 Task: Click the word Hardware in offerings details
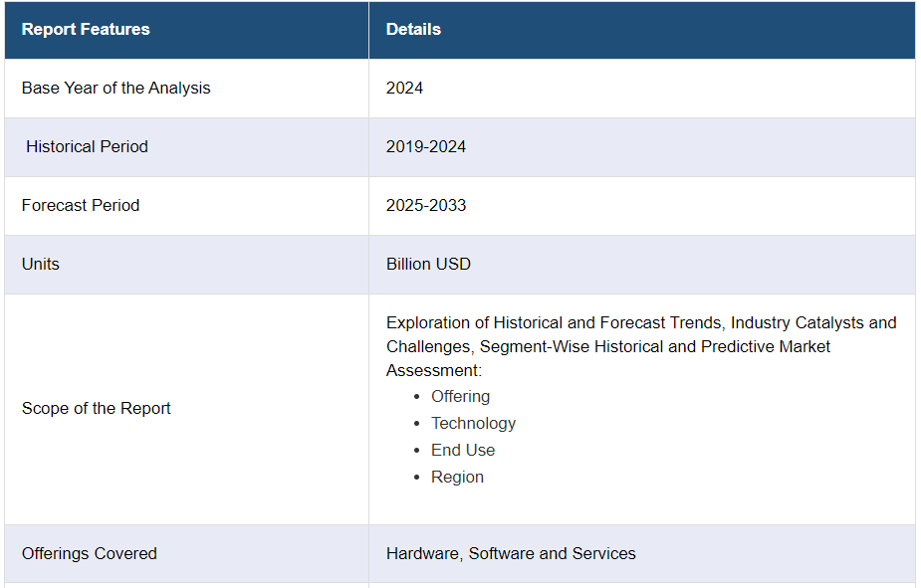[422, 553]
